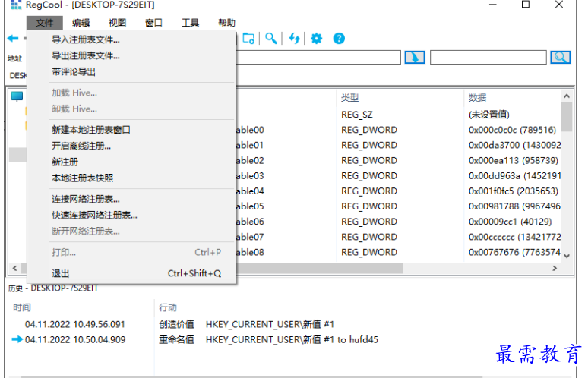Choose 导出注册表文件 from the menu

point(85,55)
